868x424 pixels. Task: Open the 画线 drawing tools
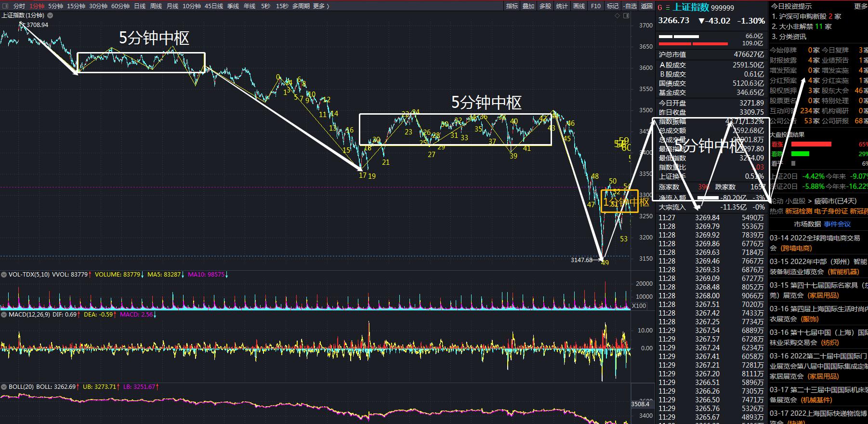tap(579, 6)
